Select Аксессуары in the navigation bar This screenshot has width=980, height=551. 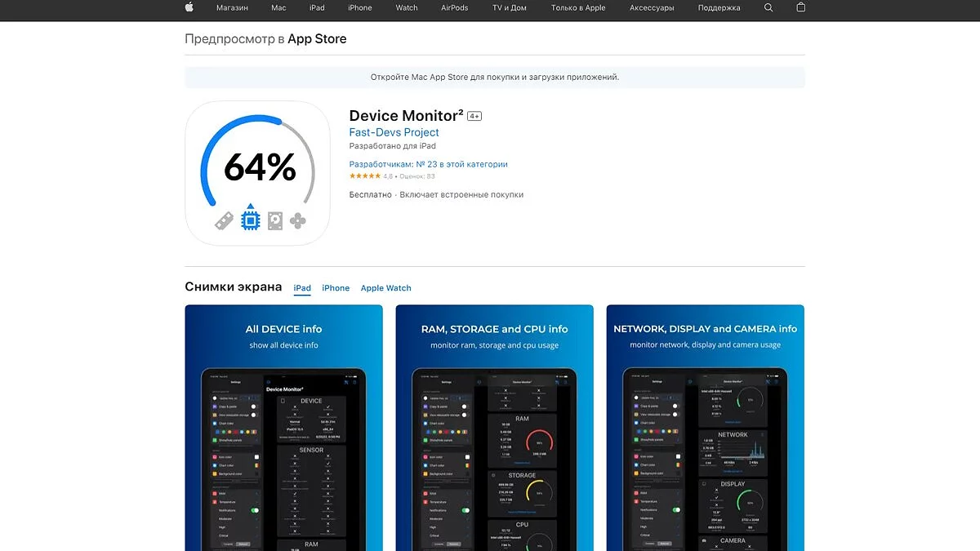pyautogui.click(x=652, y=8)
